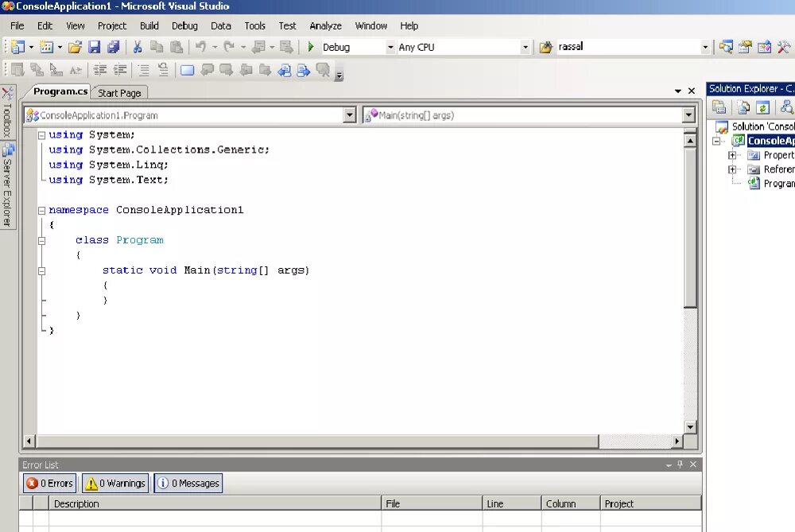Click the editor horizontal scrollbar right arrow
The height and width of the screenshot is (532, 795).
[x=677, y=441]
